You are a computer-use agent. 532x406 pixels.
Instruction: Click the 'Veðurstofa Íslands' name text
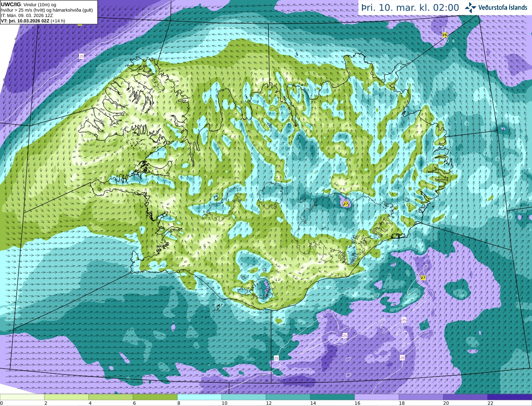point(502,7)
